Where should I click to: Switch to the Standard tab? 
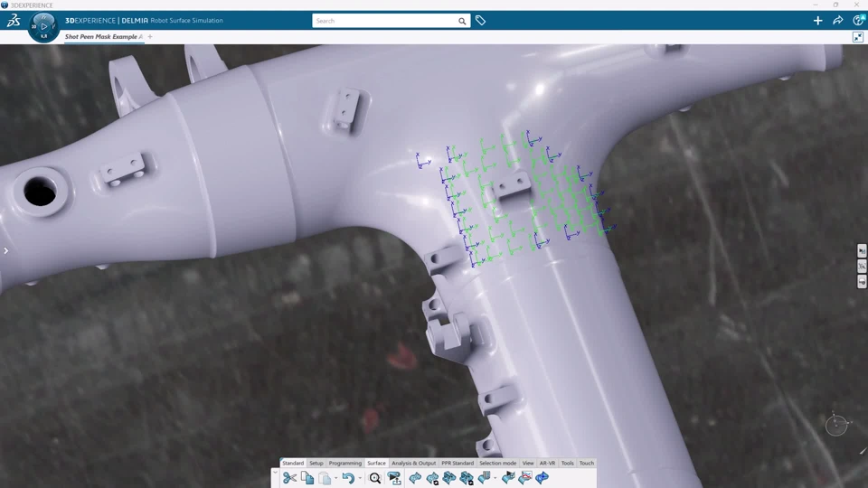tap(293, 463)
